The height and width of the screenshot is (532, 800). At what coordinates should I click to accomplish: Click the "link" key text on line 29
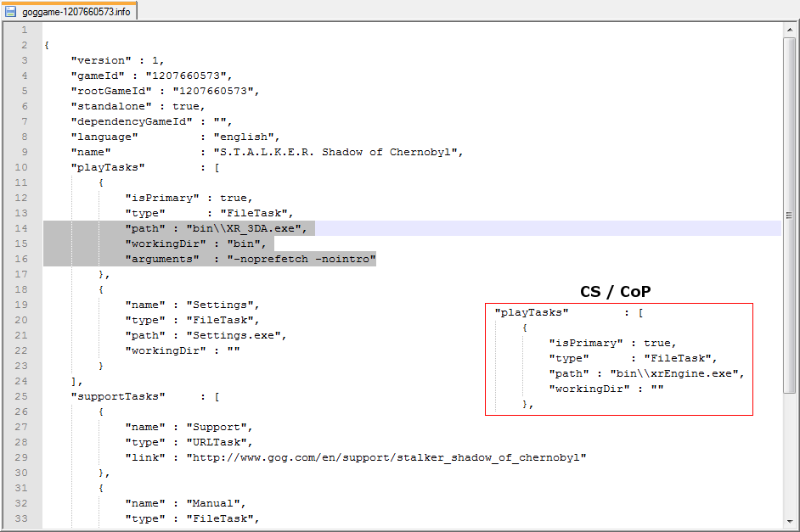pyautogui.click(x=145, y=457)
